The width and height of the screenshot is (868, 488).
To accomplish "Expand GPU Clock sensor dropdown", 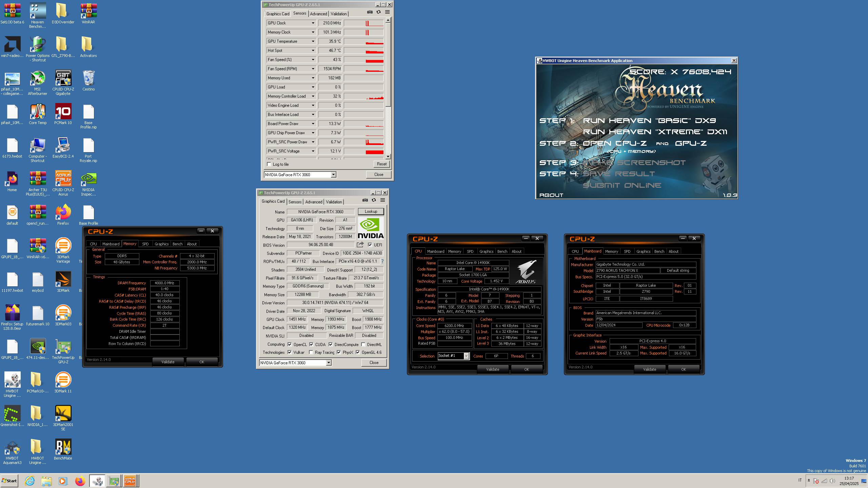I will [313, 23].
